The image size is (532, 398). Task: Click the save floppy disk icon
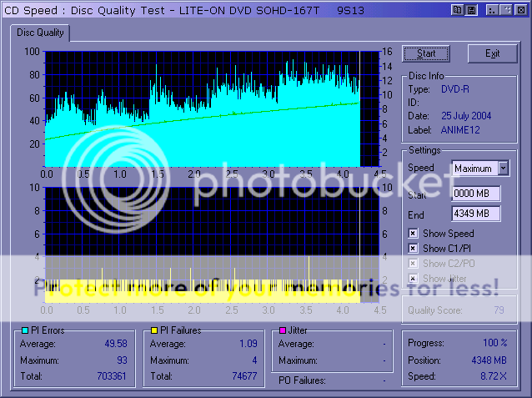(x=471, y=10)
